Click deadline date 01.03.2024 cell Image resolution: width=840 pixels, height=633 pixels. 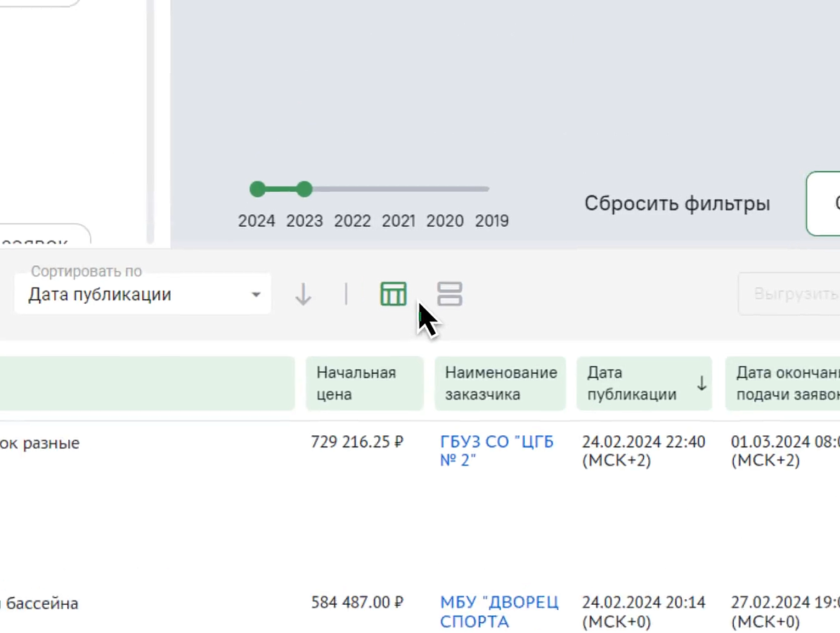pos(785,451)
